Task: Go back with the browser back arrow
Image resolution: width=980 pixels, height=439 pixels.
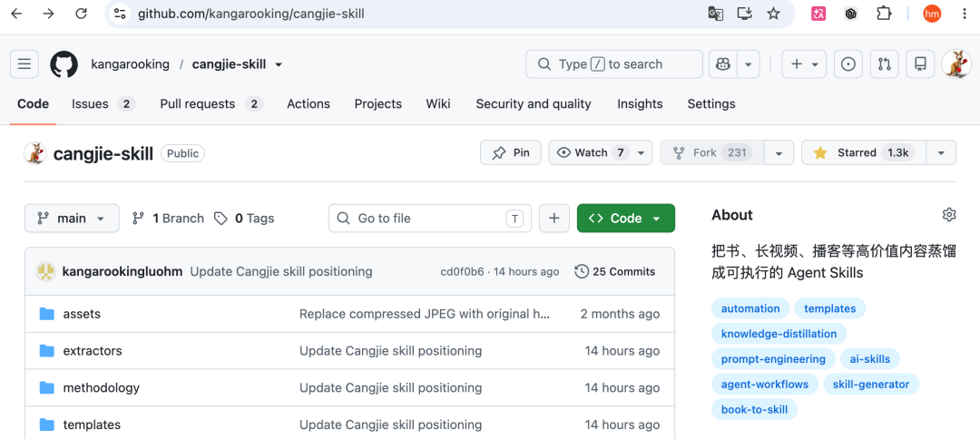Action: 17,14
